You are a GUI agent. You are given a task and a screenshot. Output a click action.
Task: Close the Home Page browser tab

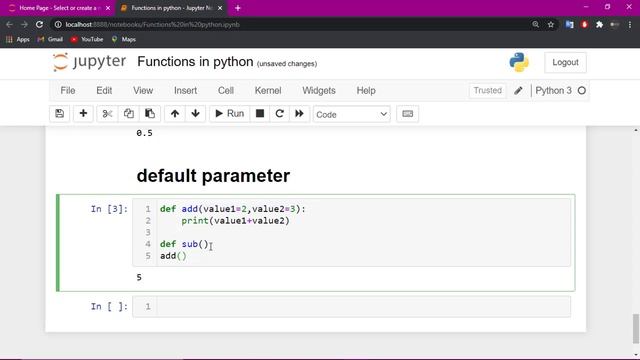click(x=108, y=8)
